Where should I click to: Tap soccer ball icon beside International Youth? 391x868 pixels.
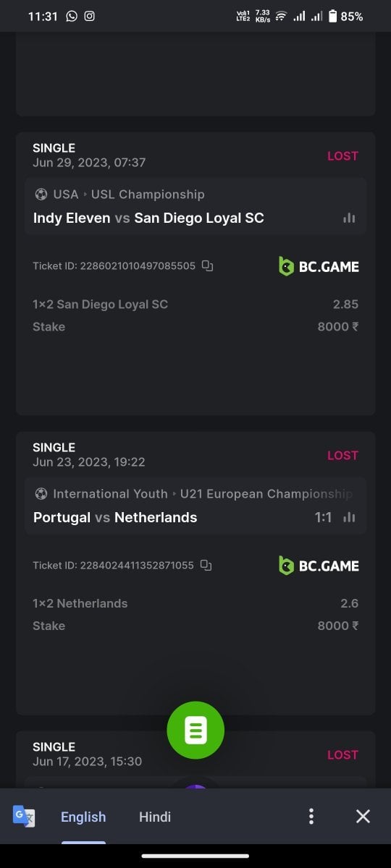click(x=41, y=493)
